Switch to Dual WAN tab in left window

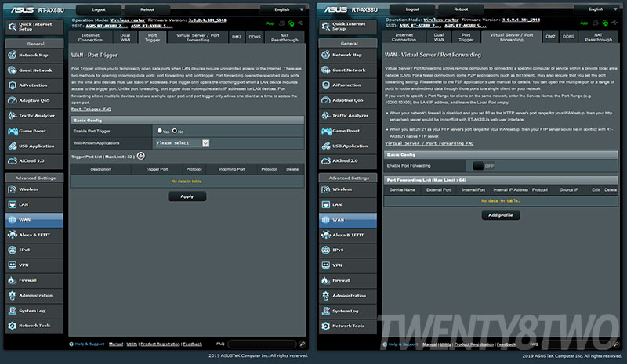[x=125, y=38]
